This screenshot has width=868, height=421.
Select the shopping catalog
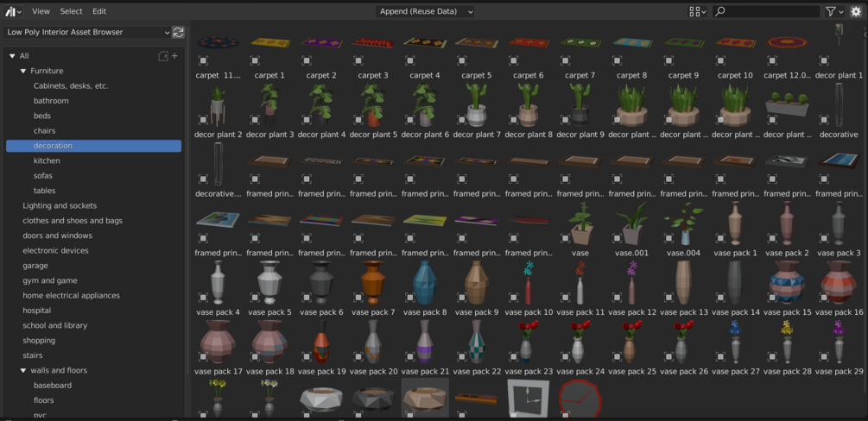click(39, 340)
